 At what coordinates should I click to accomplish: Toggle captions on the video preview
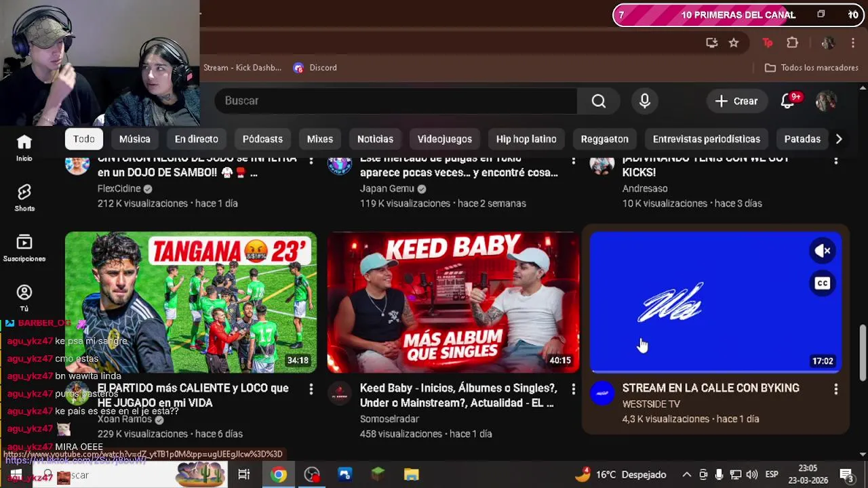point(823,283)
